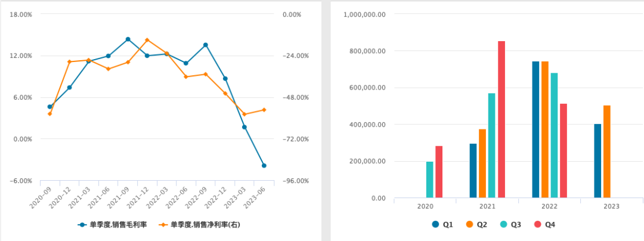Hide the 单季度.销售净利率(右) legend series
The width and height of the screenshot is (644, 241).
pyautogui.click(x=201, y=225)
